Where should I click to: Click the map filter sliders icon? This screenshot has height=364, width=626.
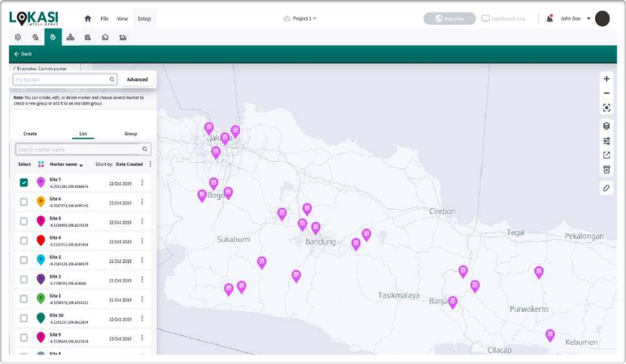tap(606, 141)
